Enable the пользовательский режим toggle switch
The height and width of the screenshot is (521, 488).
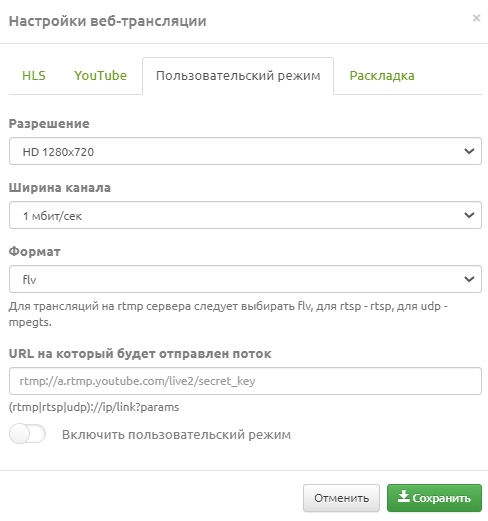[27, 434]
